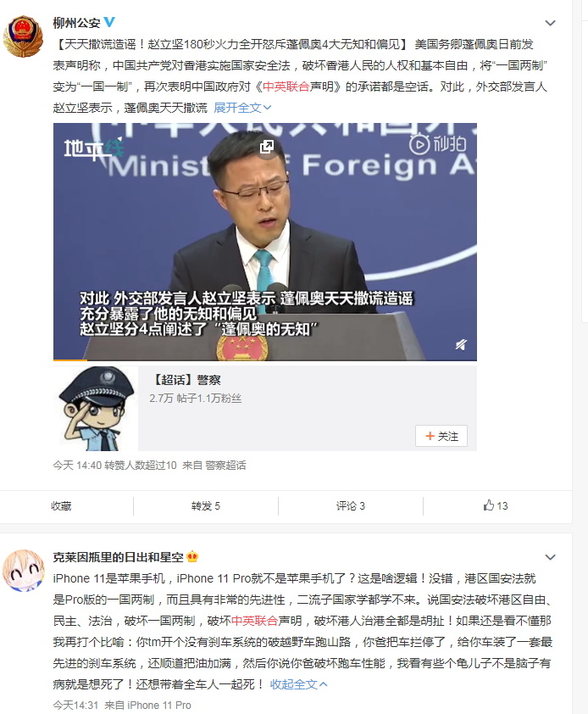Select 转发 5 to repost
Image resolution: width=588 pixels, height=714 pixels.
(x=206, y=506)
